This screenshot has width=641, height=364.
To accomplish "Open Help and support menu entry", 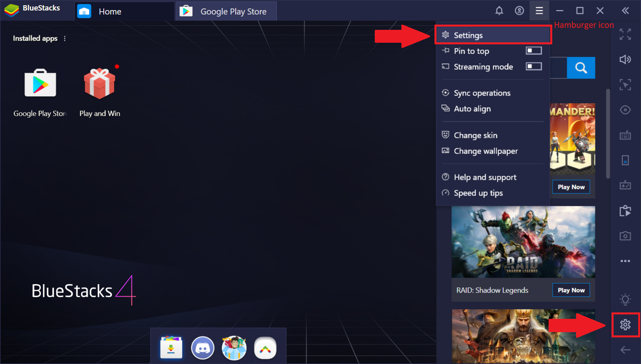I will (493, 177).
